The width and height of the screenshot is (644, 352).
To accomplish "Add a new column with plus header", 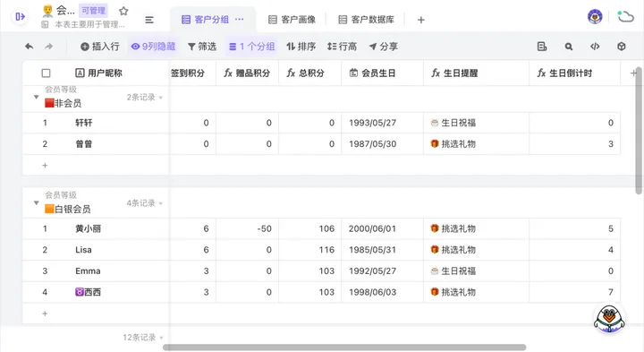I will (x=633, y=73).
